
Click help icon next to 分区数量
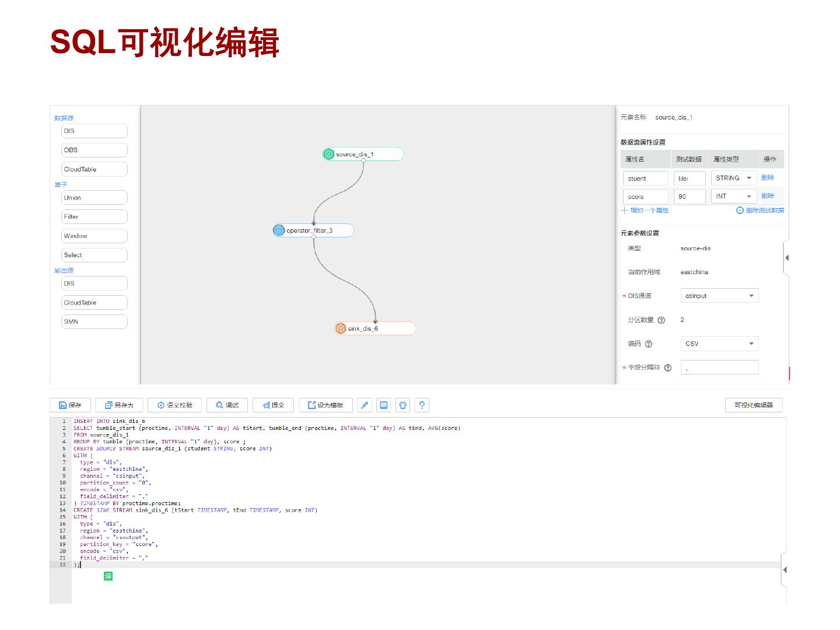pyautogui.click(x=661, y=320)
